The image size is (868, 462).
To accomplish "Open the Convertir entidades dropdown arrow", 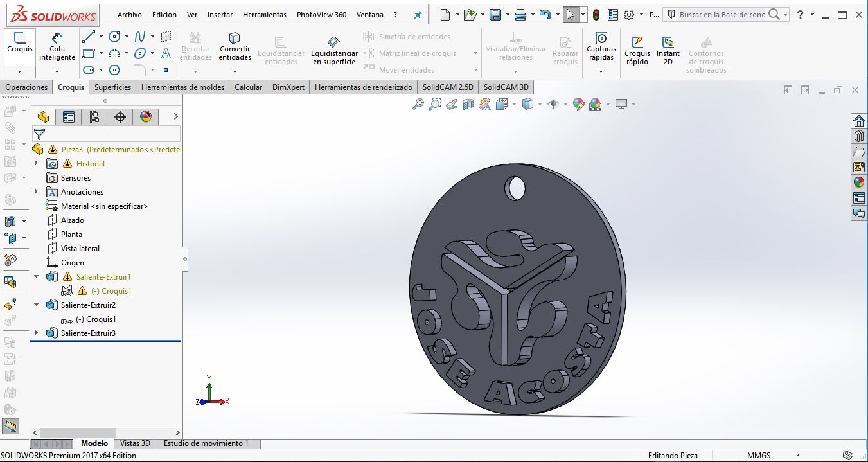I will (235, 71).
